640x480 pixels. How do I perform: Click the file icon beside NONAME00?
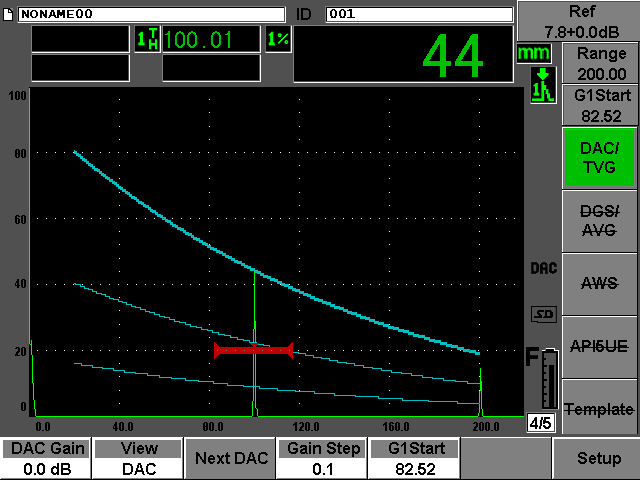9,14
